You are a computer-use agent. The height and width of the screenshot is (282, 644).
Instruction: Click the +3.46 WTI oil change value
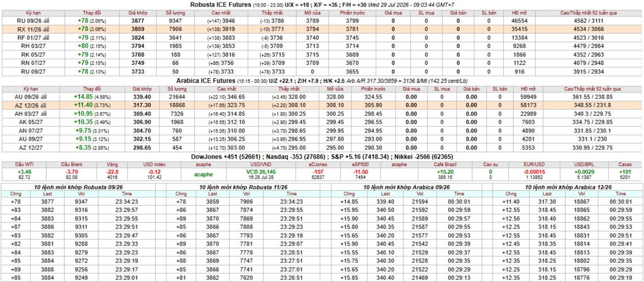[x=24, y=172]
